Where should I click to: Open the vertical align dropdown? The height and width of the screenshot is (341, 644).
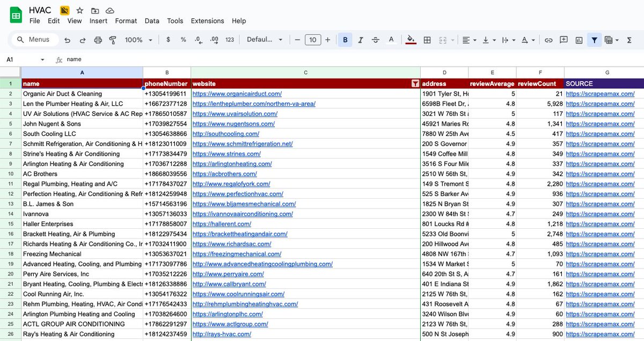[489, 40]
